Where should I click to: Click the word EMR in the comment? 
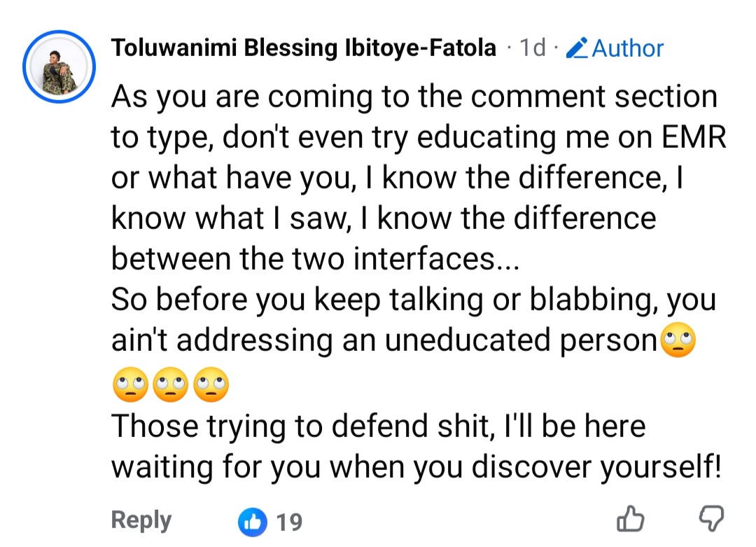[694, 137]
